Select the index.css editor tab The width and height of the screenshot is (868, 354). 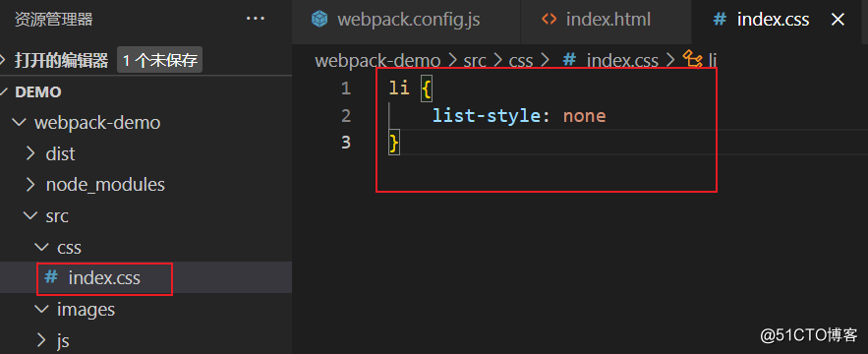tap(774, 20)
